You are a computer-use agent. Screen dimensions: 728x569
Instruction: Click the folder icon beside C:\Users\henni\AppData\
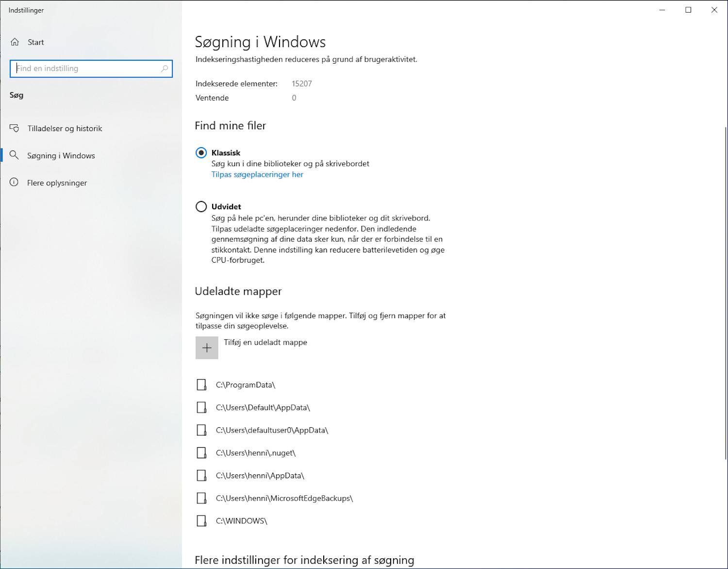coord(201,475)
